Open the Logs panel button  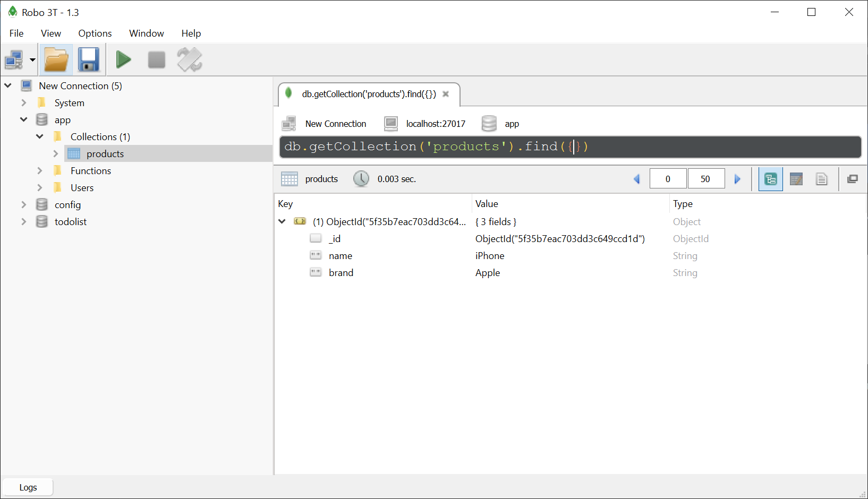(x=28, y=487)
